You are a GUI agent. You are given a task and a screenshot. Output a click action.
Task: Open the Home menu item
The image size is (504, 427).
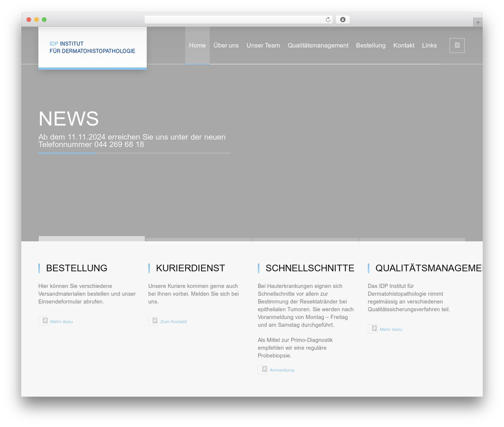[x=197, y=45]
